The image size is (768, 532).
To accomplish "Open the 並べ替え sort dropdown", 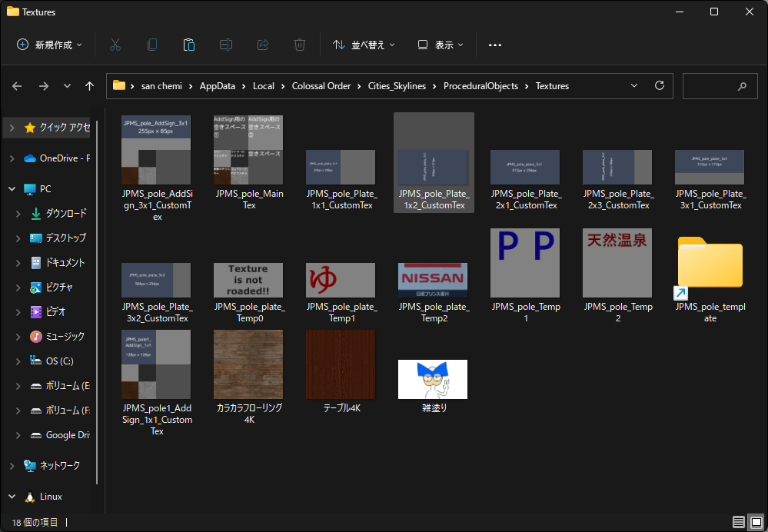I will tap(364, 45).
